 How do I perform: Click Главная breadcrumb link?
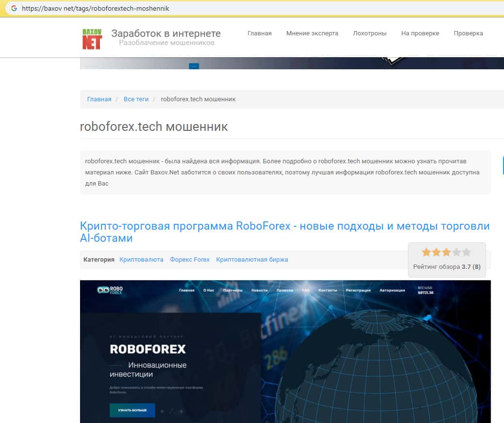coord(99,99)
